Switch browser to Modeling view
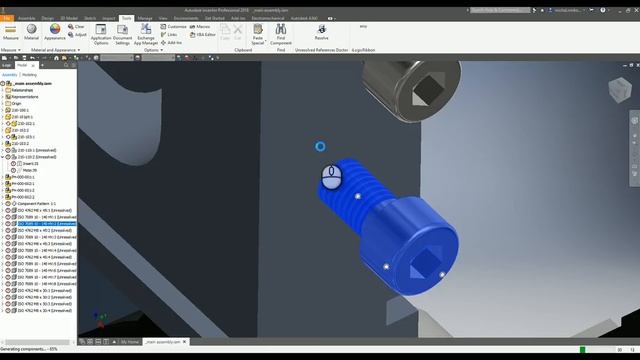The height and width of the screenshot is (360, 640). [x=29, y=75]
